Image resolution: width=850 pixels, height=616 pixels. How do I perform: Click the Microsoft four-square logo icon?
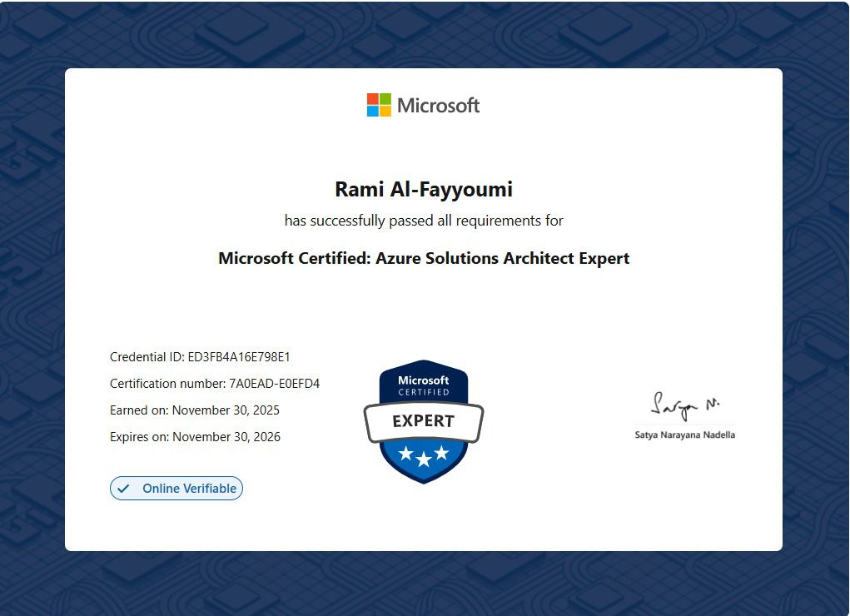point(379,105)
